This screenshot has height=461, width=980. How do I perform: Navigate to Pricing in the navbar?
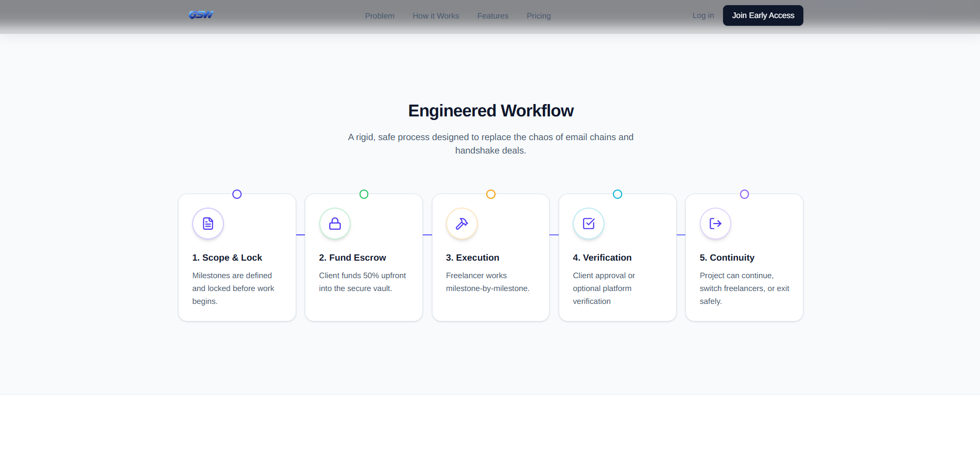click(x=539, y=16)
